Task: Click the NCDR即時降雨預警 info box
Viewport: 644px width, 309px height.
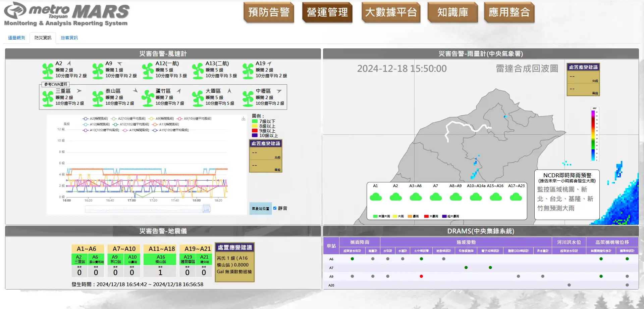Action: (567, 194)
